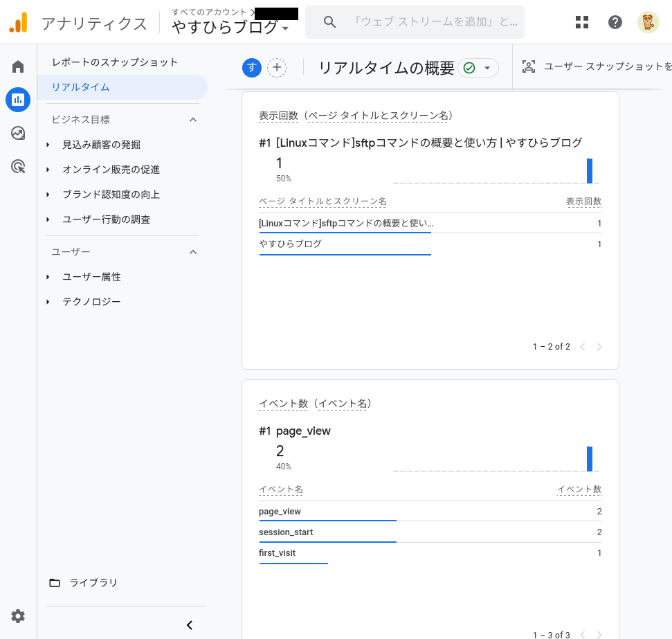Screen dimensions: 672x639
Task: Open the ライブラリ link
Action: [x=93, y=583]
